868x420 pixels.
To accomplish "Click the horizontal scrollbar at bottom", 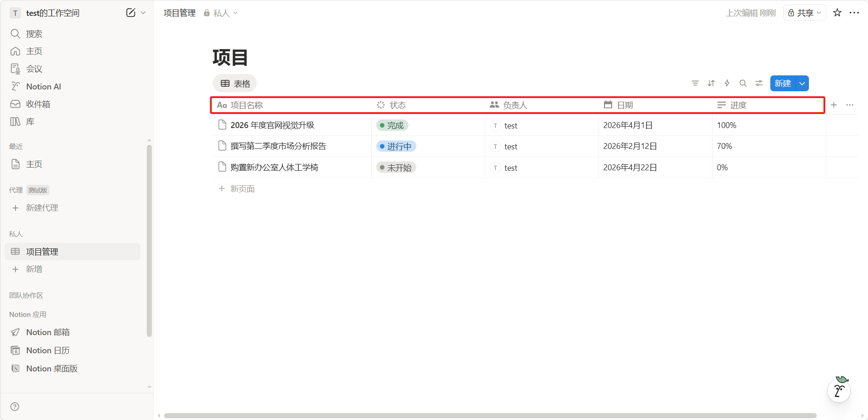I will tap(490, 415).
